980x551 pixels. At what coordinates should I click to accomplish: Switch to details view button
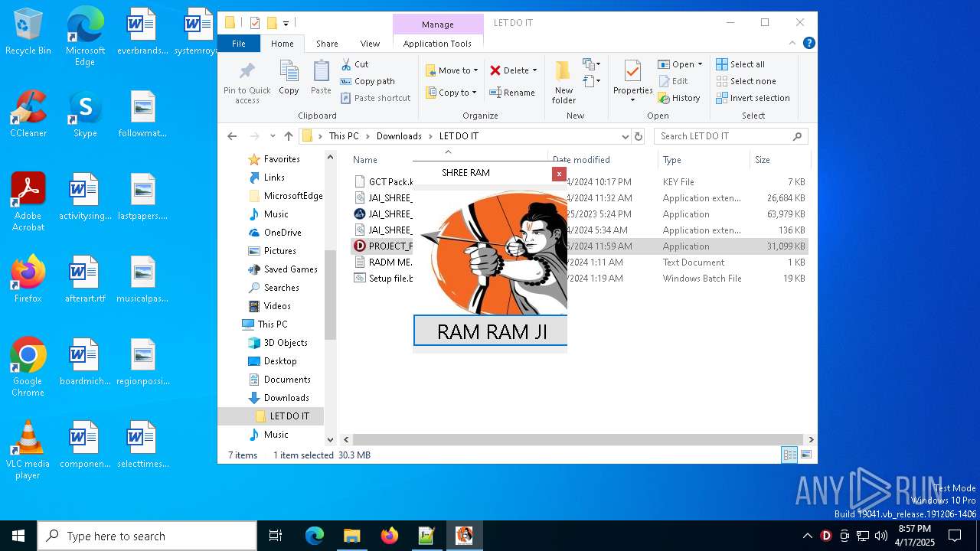click(x=789, y=455)
